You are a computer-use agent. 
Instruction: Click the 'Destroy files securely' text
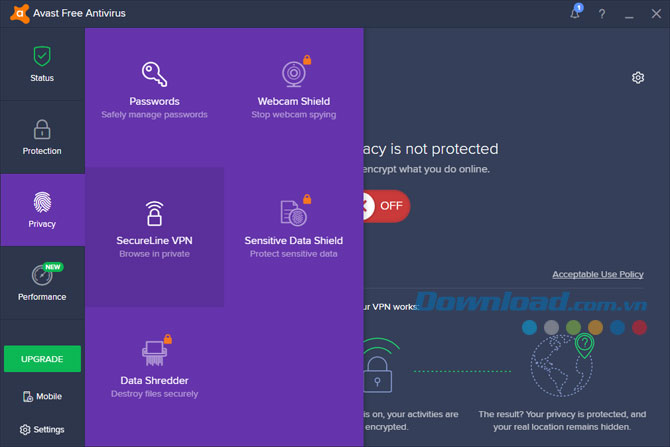154,394
